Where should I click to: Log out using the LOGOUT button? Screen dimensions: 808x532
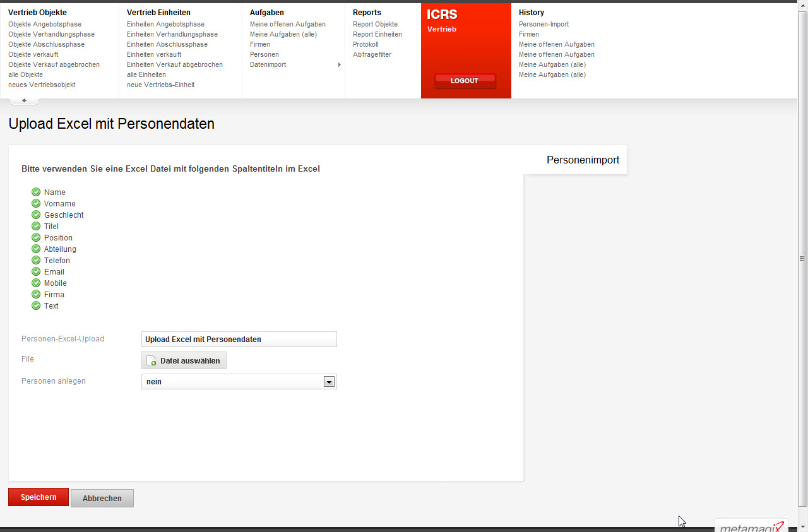click(465, 81)
